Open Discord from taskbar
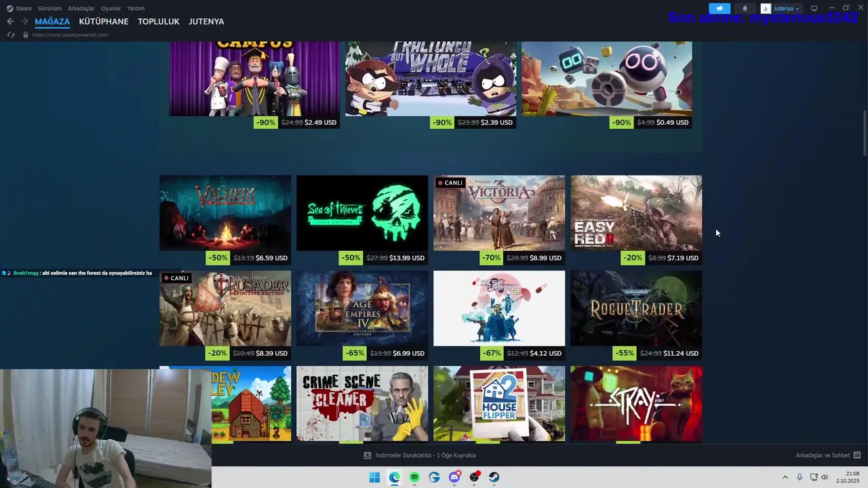 (x=454, y=477)
